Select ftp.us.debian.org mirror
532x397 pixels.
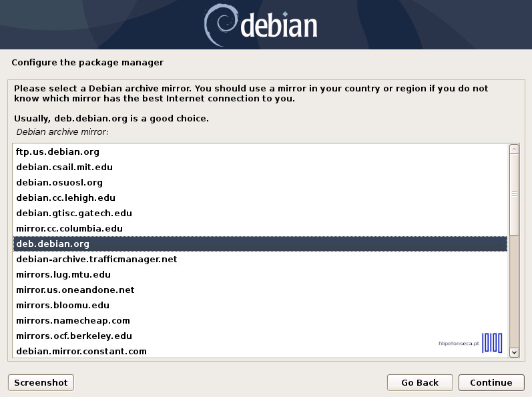coord(57,152)
